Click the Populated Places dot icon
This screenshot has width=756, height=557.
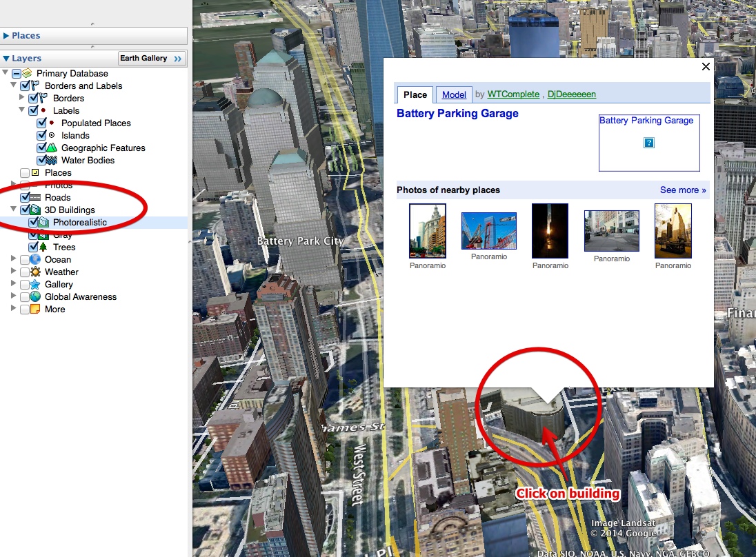pyautogui.click(x=52, y=123)
